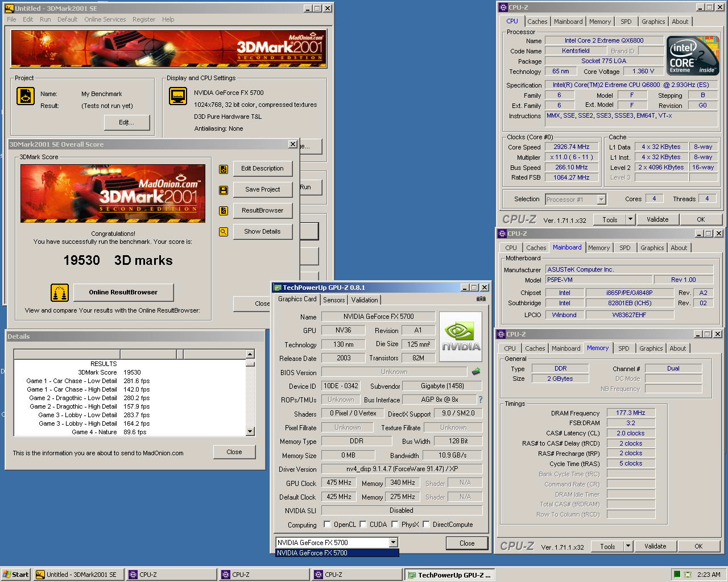Open the 3DMark2001 SE taskbar item

click(x=78, y=575)
